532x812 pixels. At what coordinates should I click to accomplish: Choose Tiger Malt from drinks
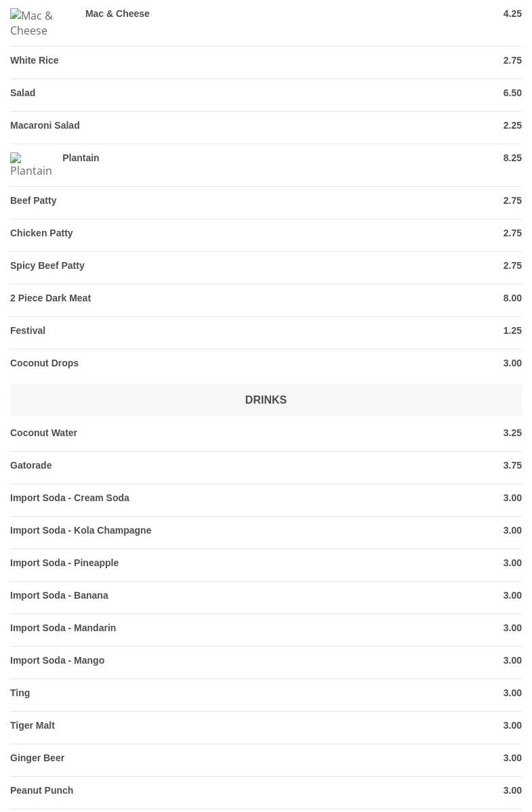pos(33,725)
